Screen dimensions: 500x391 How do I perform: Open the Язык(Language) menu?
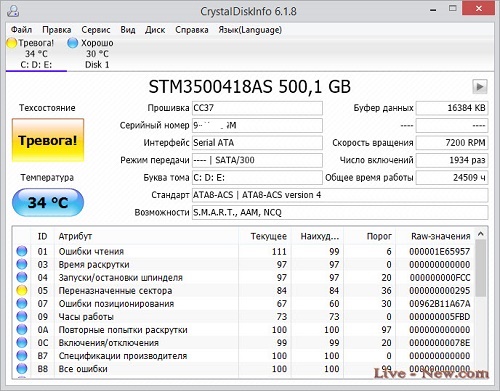click(250, 30)
